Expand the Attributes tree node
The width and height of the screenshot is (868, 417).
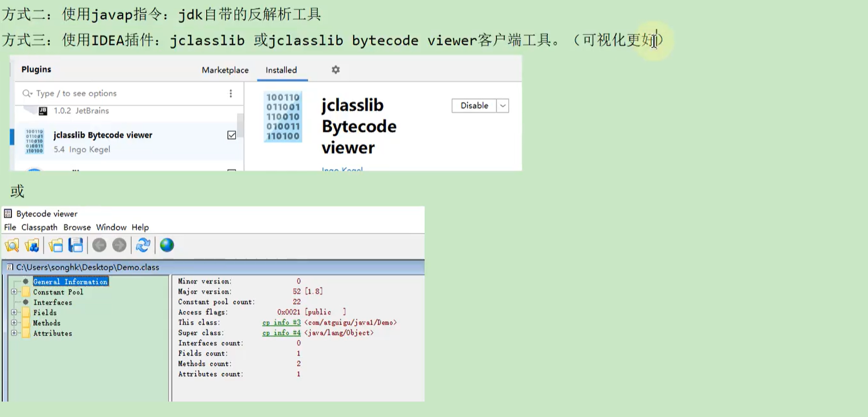14,333
